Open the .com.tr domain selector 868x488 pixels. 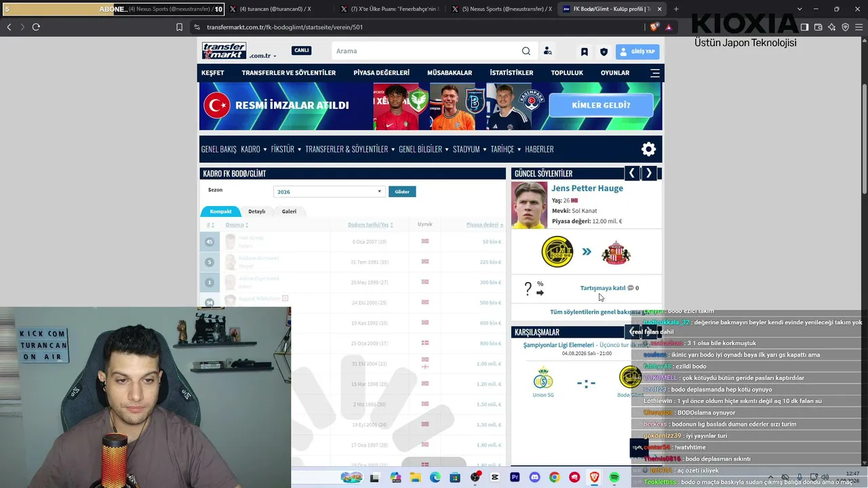click(x=263, y=56)
